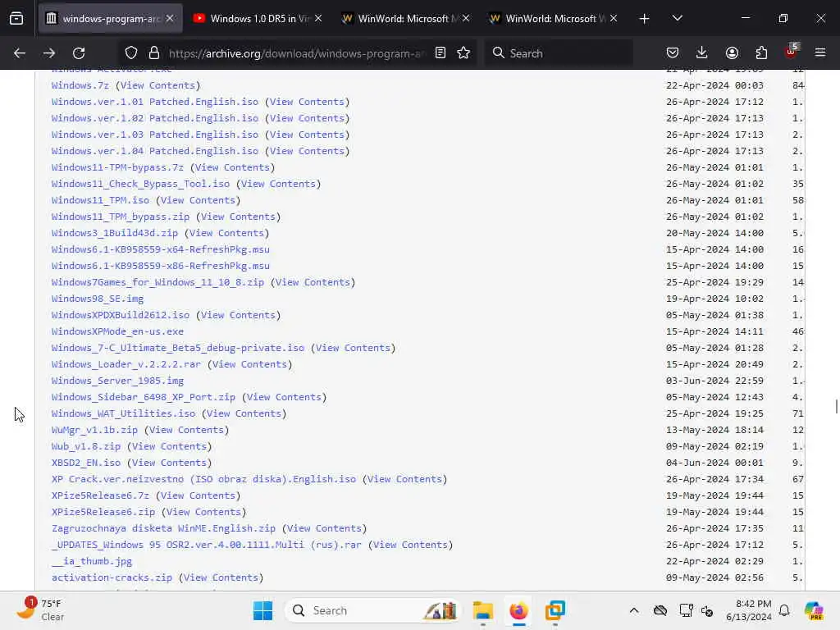This screenshot has height=630, width=840.
Task: Open the VMware Workstation taskbar icon
Action: pos(555,610)
